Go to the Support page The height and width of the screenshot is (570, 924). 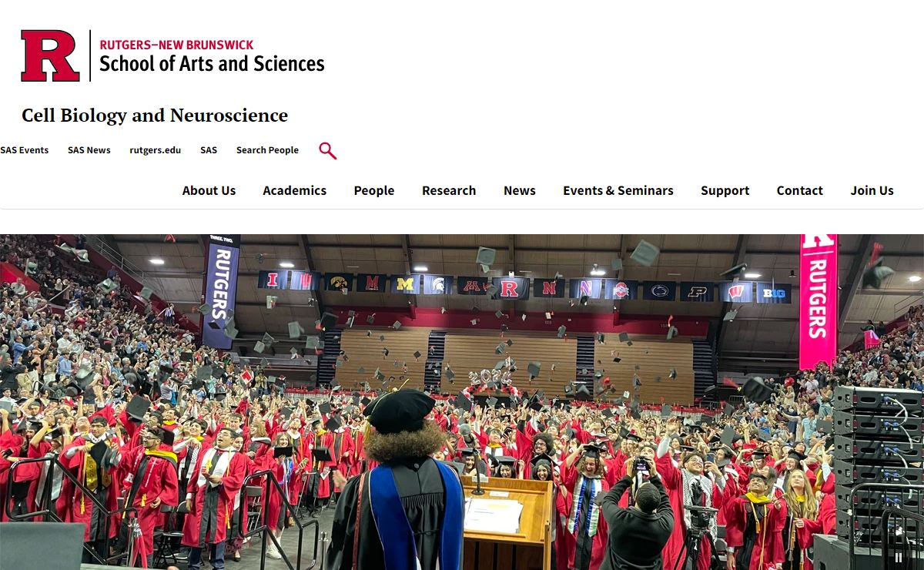pos(725,190)
